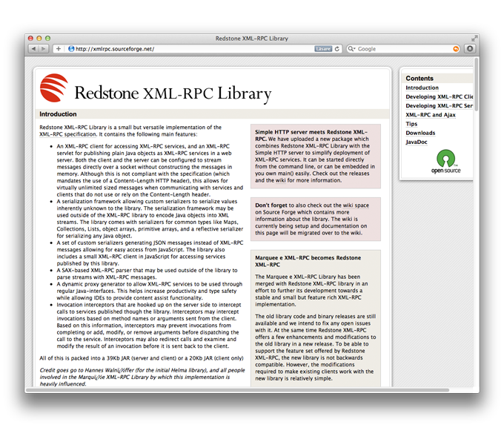The image size is (504, 445).
Task: Follow the wiki space link in the notice box
Action: pos(356,205)
